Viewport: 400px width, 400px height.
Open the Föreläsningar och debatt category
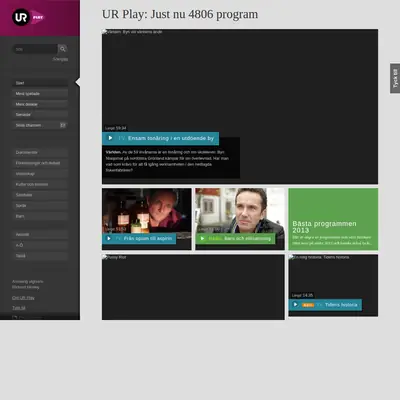click(40, 163)
